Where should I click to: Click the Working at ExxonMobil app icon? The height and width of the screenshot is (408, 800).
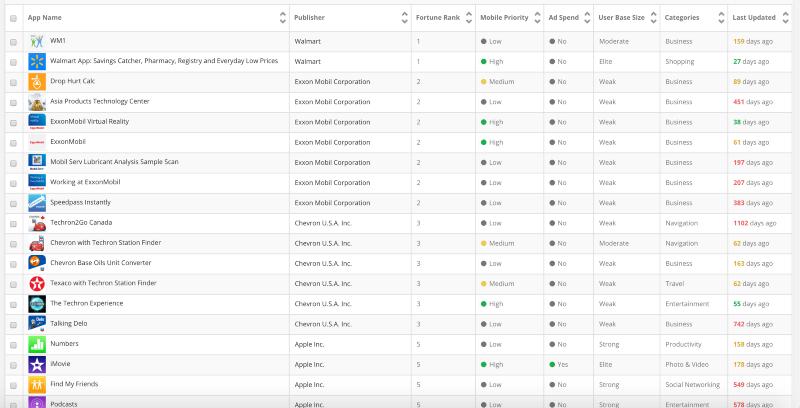tap(37, 183)
